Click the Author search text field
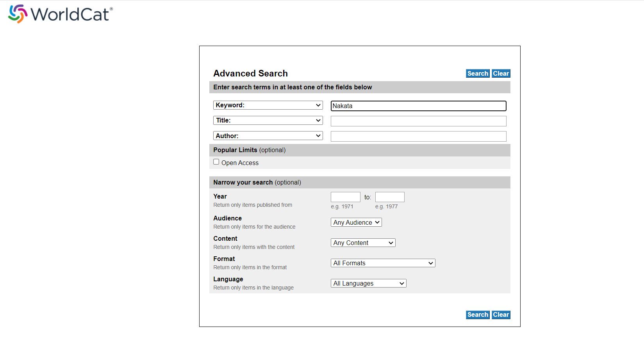 (418, 136)
